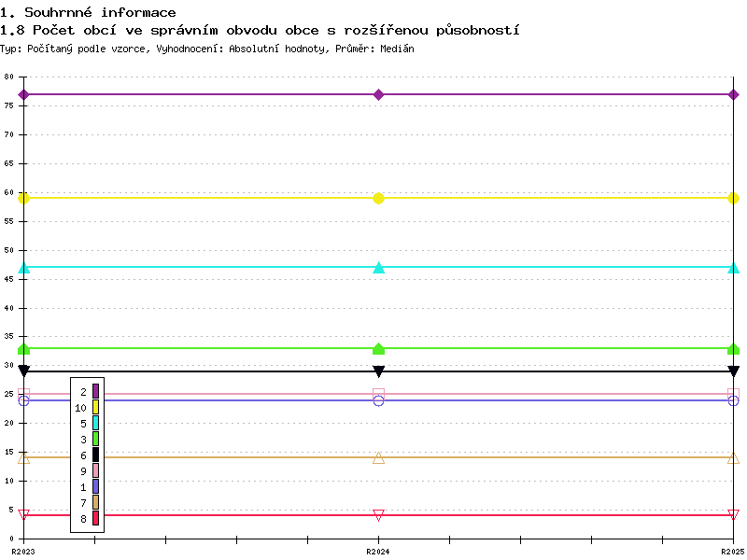
Task: Click the purple diamond marker at R2024
Action: click(x=378, y=94)
